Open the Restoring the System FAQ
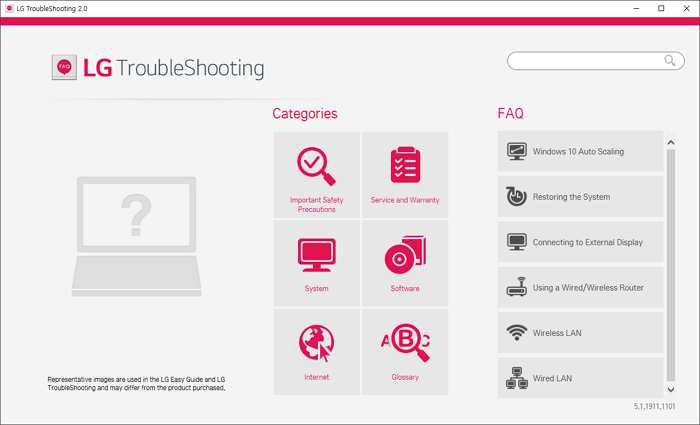The width and height of the screenshot is (700, 425). [x=580, y=197]
